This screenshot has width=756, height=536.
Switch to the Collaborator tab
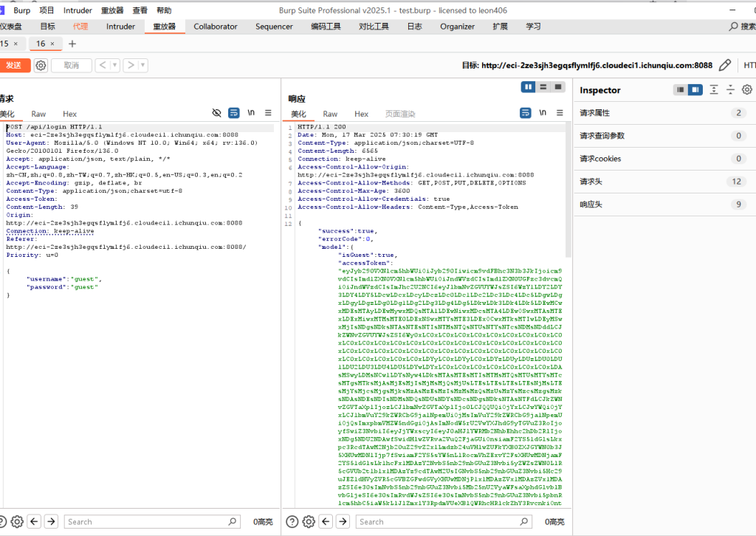point(216,27)
